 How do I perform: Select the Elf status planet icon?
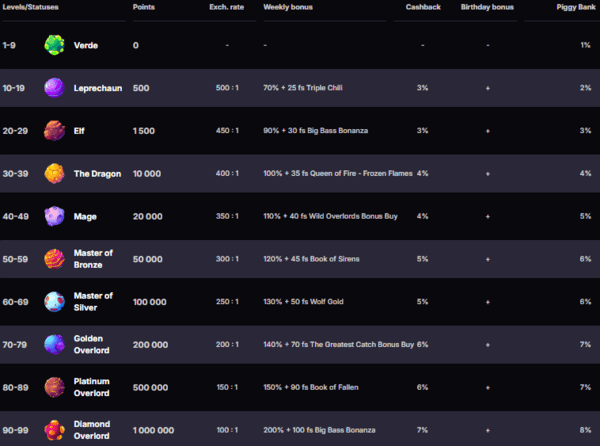[54, 131]
